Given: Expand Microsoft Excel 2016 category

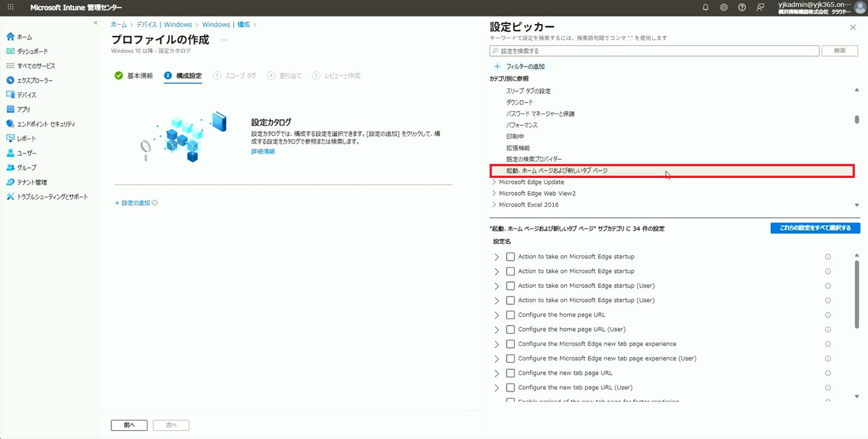Looking at the screenshot, I should tap(494, 205).
